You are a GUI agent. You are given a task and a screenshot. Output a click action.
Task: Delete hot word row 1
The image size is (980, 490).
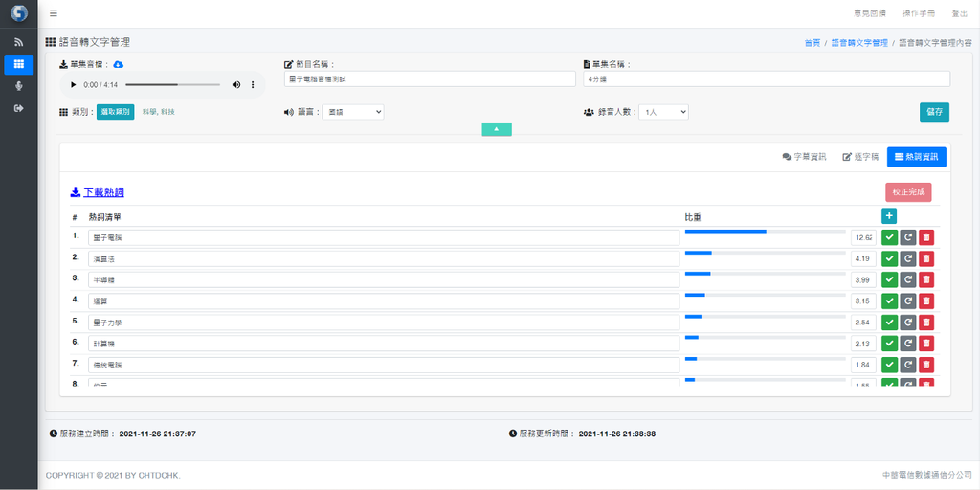(926, 237)
